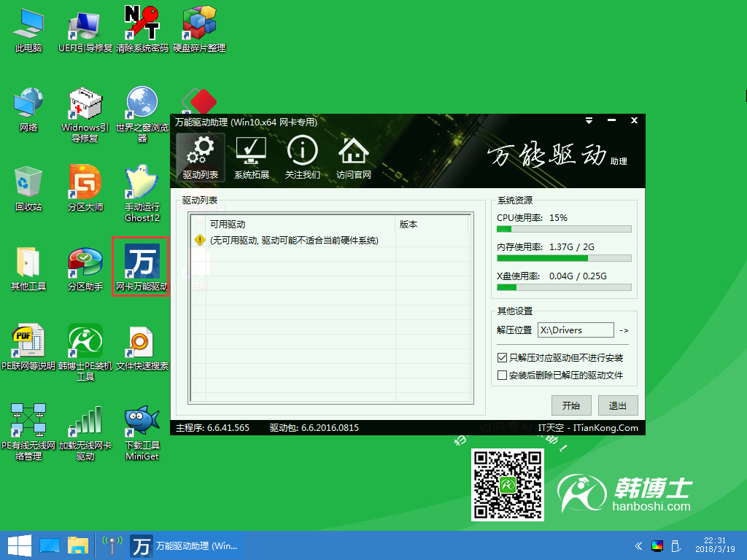Image resolution: width=747 pixels, height=560 pixels.
Task: Uncheck 只解压对应驱动但不进行安装
Action: 503,357
